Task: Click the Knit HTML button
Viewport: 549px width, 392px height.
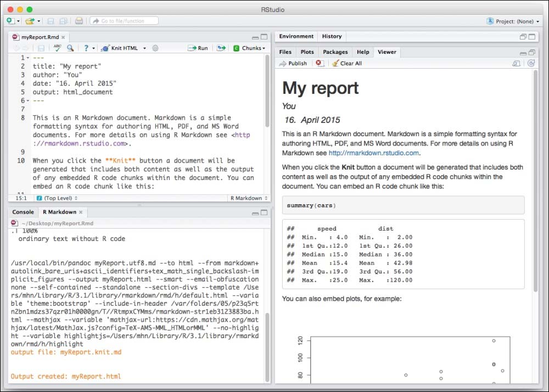Action: pyautogui.click(x=119, y=48)
